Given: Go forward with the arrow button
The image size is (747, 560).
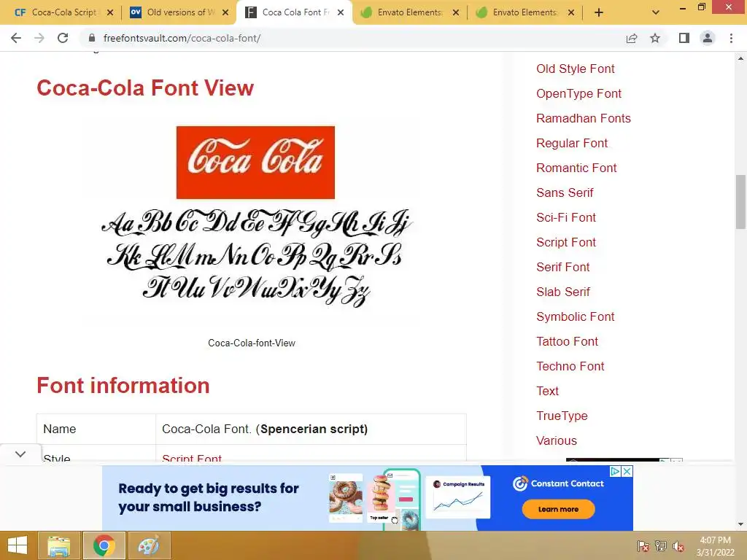Looking at the screenshot, I should (x=39, y=38).
